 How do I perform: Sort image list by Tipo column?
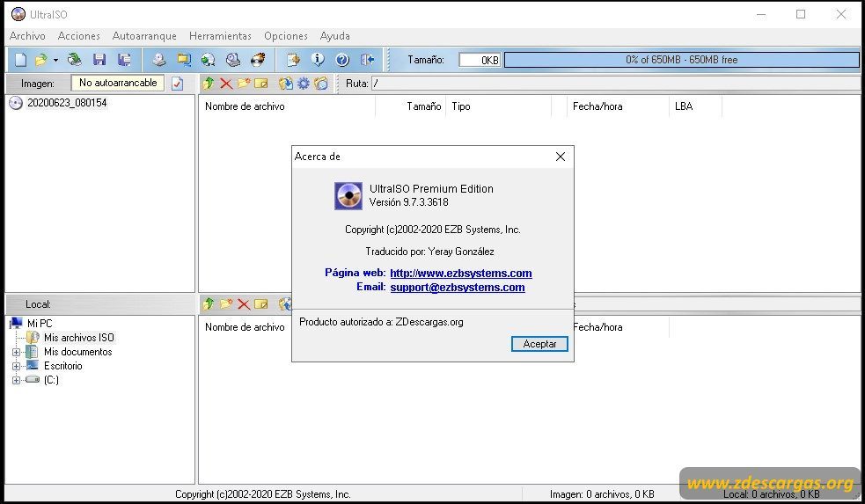pyautogui.click(x=499, y=106)
